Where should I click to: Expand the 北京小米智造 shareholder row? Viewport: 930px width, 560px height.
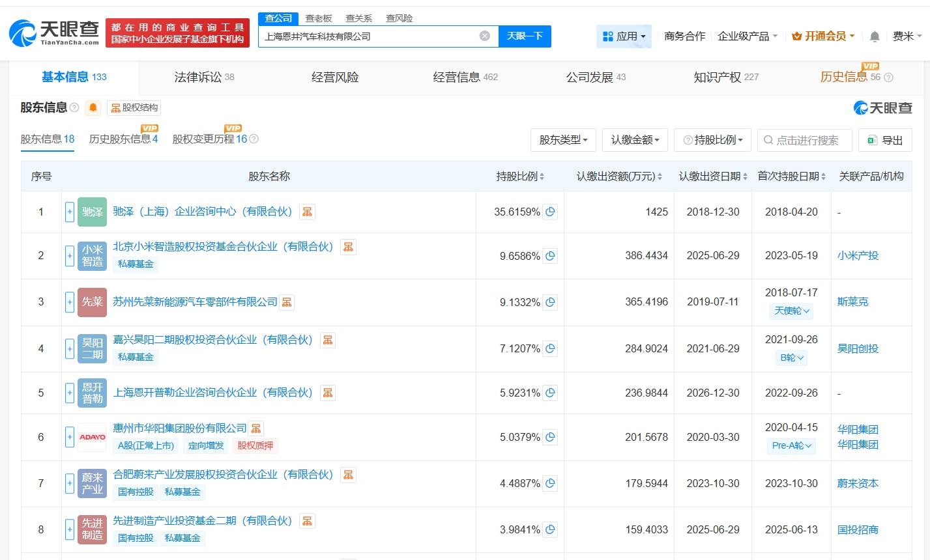coord(70,256)
